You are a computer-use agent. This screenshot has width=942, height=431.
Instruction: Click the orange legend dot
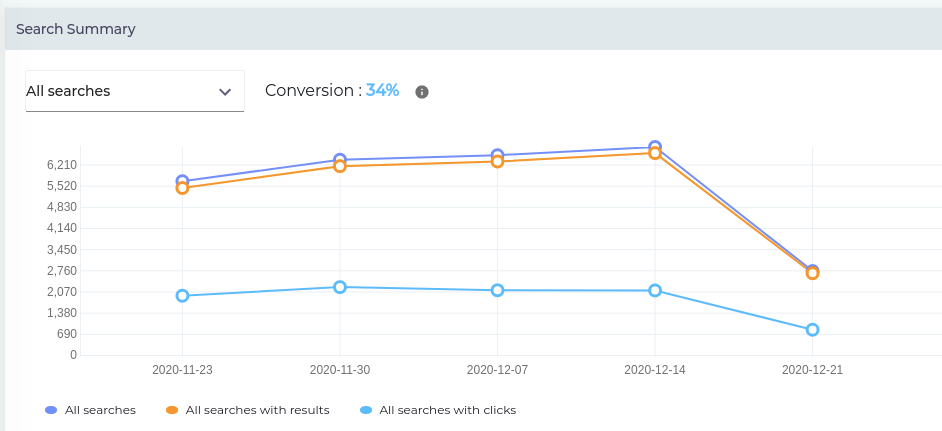click(x=172, y=410)
